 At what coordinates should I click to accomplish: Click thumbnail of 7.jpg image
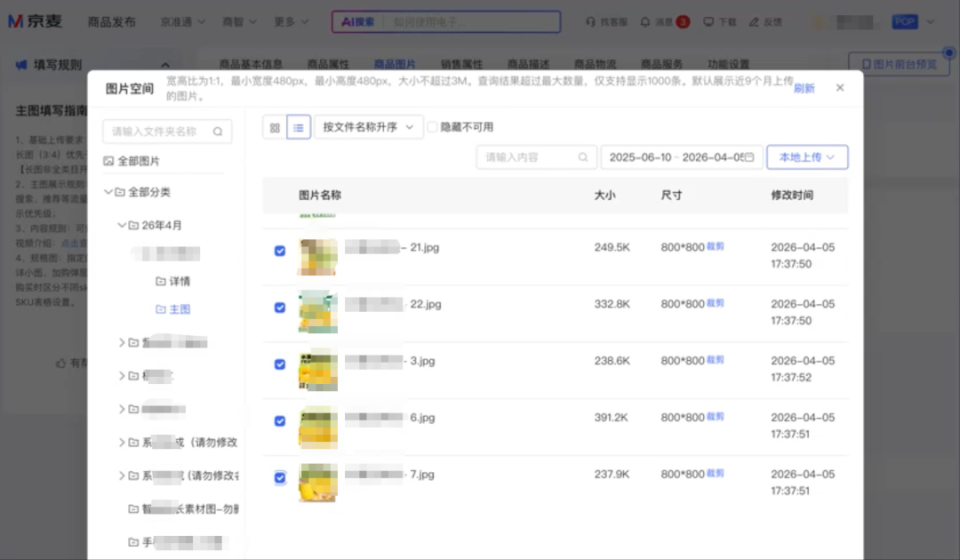coord(318,483)
